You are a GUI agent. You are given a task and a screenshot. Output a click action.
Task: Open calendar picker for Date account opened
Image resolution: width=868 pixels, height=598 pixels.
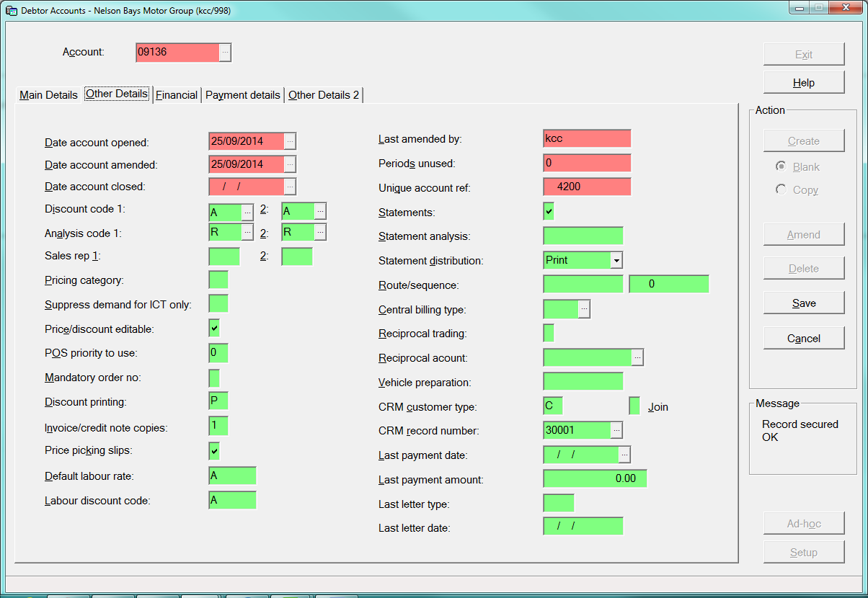(x=290, y=141)
